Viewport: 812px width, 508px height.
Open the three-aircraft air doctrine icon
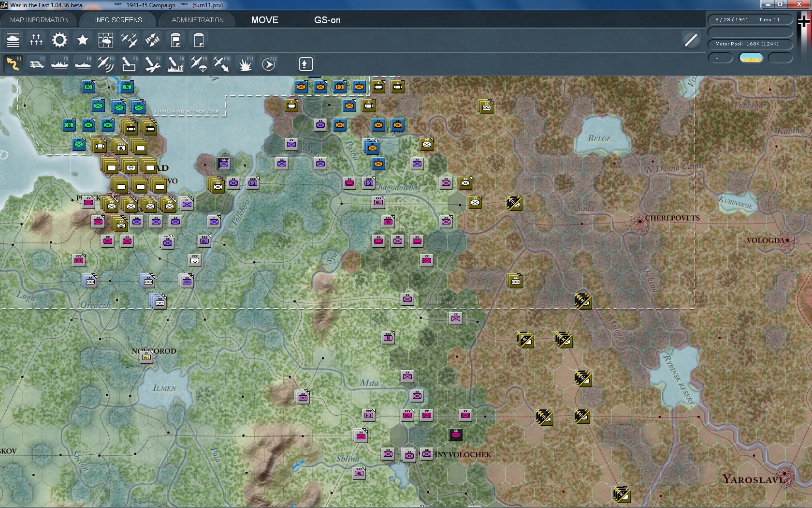point(129,40)
